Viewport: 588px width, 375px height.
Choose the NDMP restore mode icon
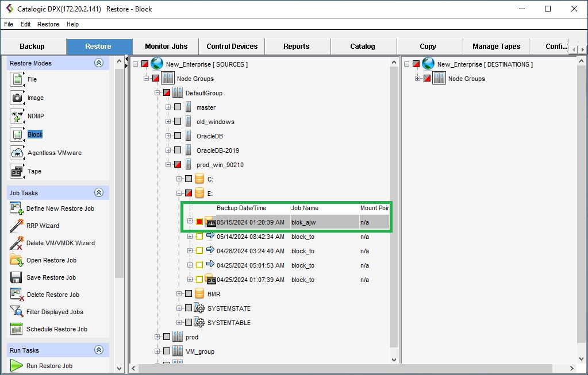click(17, 116)
